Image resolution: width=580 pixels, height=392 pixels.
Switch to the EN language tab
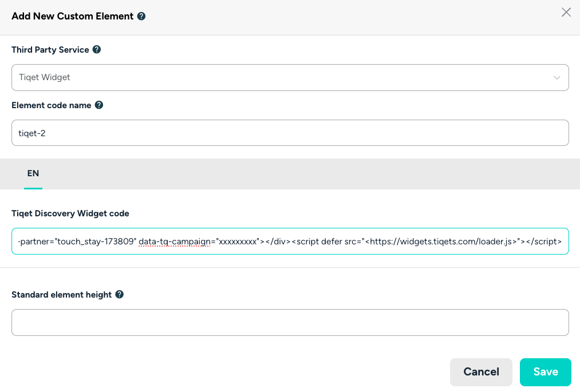click(x=33, y=173)
